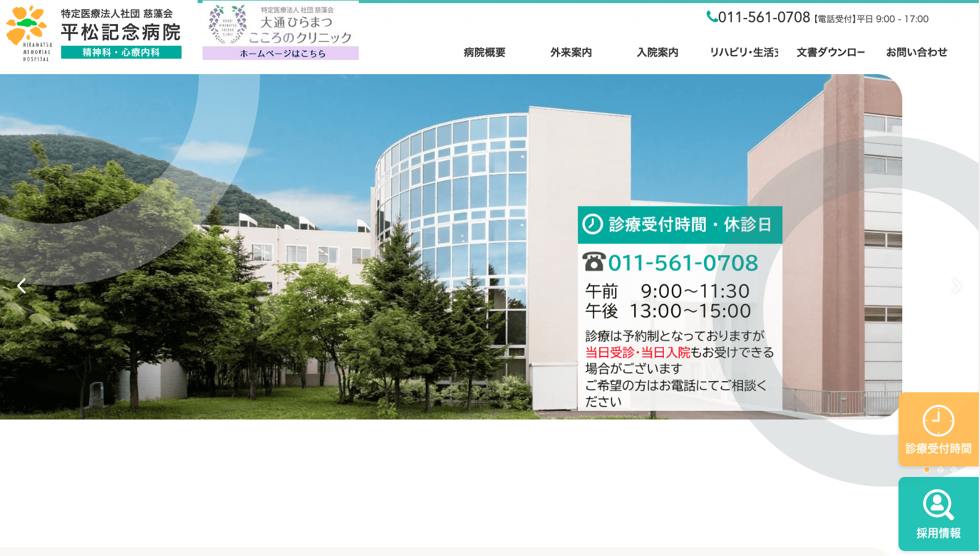Select the second carousel pagination dot
Image resolution: width=980 pixels, height=556 pixels.
pyautogui.click(x=940, y=470)
